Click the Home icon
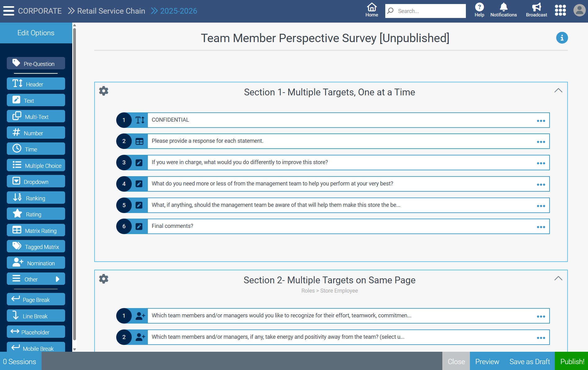The width and height of the screenshot is (588, 370). point(372,10)
